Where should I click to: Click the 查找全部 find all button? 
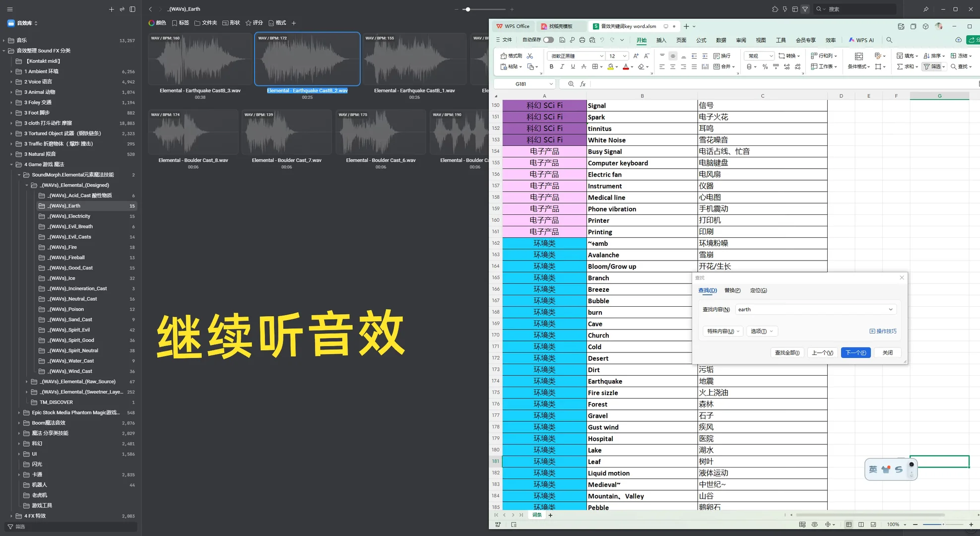787,352
